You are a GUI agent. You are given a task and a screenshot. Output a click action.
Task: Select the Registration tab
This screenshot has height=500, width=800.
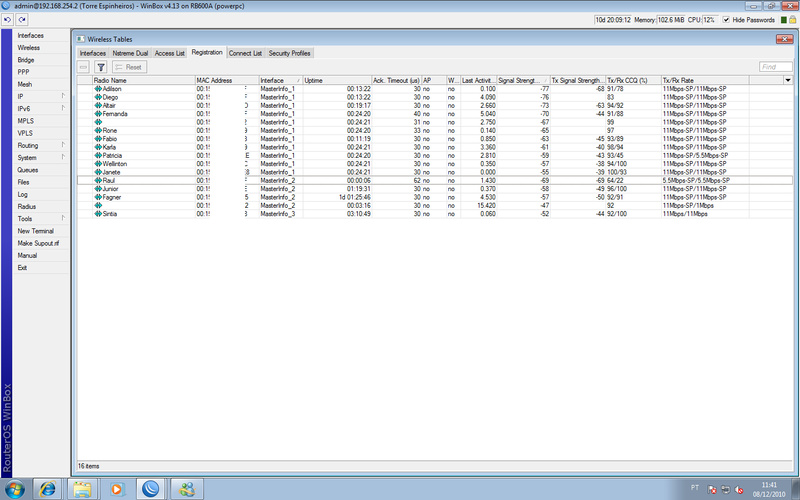click(207, 53)
